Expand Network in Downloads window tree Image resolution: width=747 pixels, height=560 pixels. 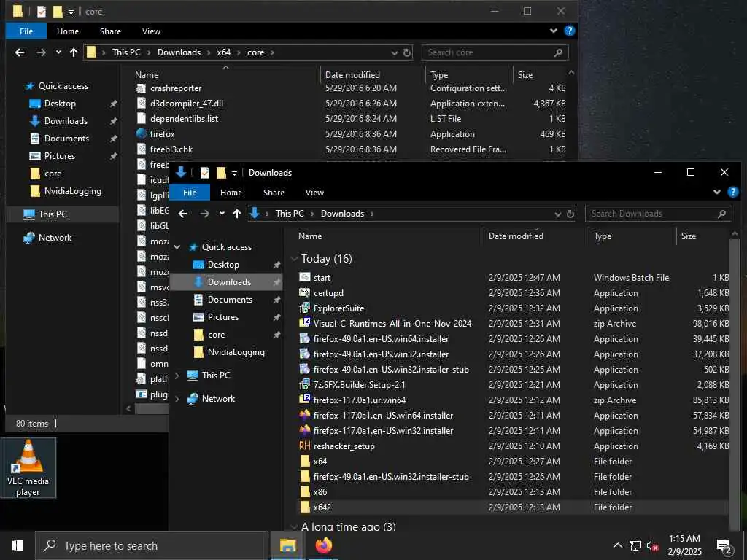[177, 399]
